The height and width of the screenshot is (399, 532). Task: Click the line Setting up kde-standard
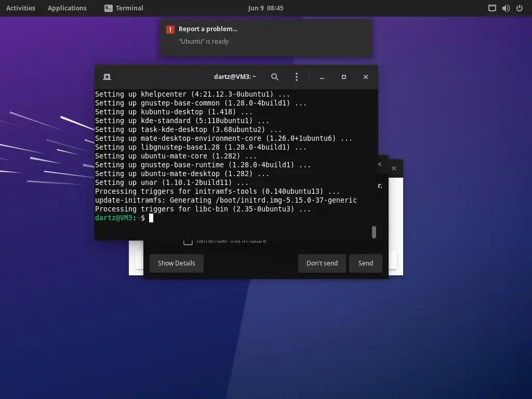(182, 121)
